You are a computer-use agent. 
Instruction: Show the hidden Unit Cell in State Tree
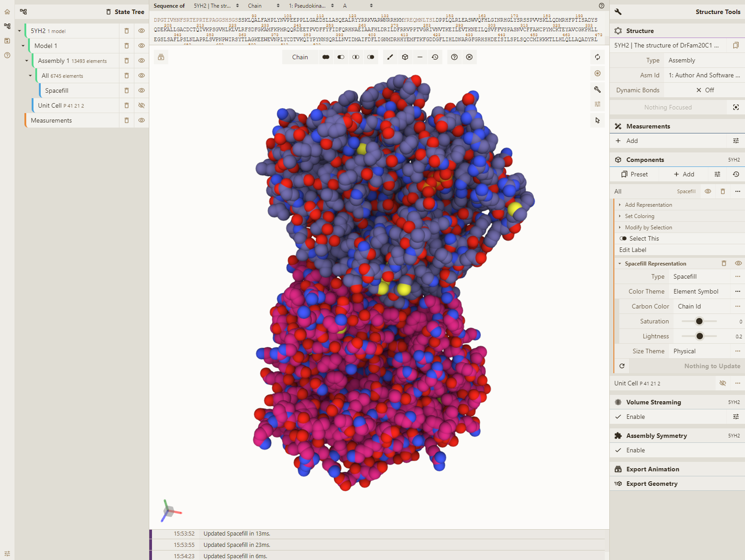click(142, 105)
